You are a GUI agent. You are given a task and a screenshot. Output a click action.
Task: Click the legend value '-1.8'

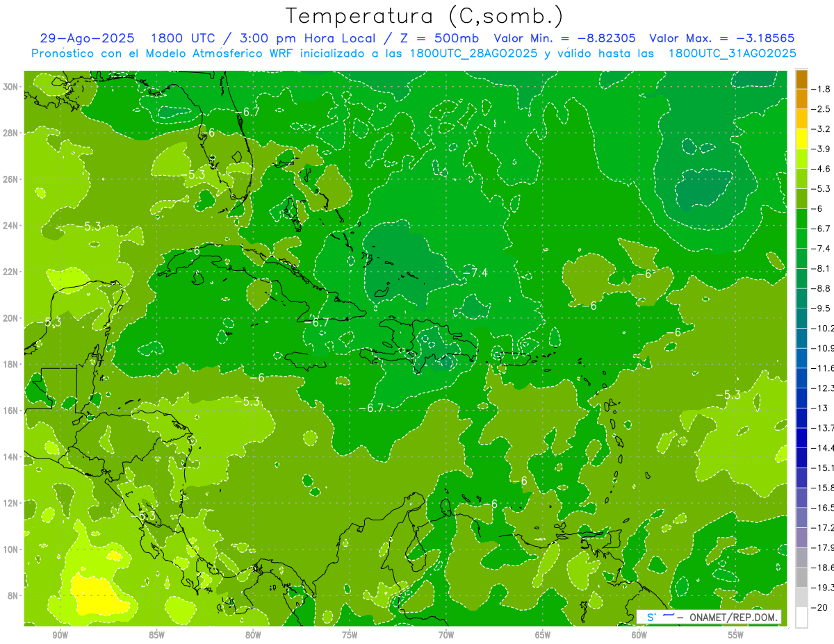[822, 89]
